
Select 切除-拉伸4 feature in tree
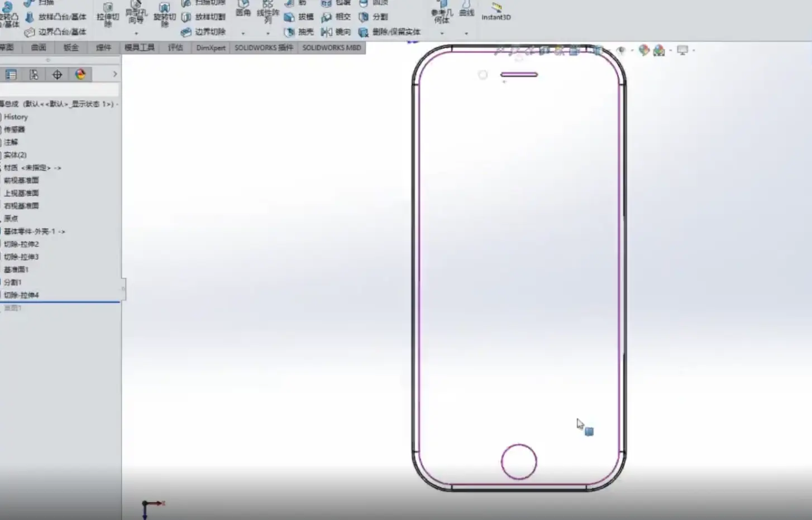pos(21,295)
